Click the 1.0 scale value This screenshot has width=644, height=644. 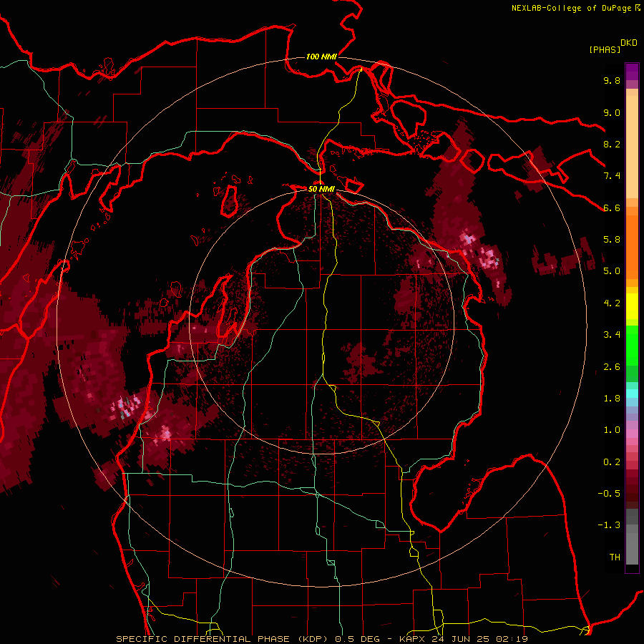tap(612, 430)
